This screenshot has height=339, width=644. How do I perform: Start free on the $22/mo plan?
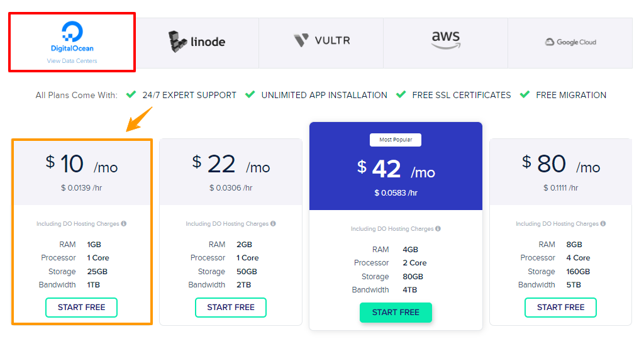pos(231,308)
